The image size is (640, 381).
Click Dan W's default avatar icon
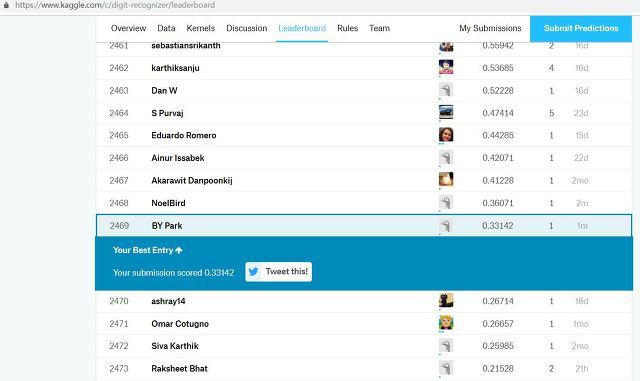[x=446, y=90]
